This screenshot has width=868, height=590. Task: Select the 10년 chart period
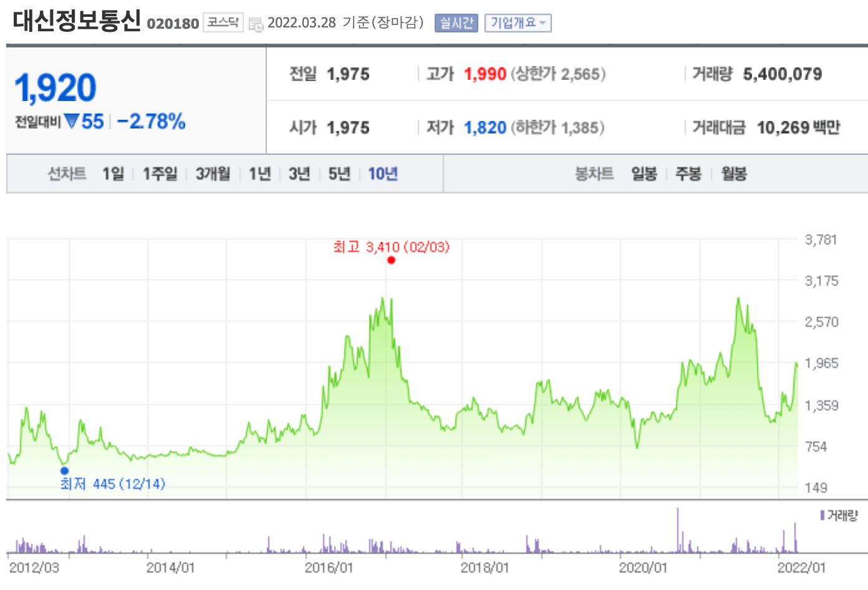pyautogui.click(x=383, y=173)
